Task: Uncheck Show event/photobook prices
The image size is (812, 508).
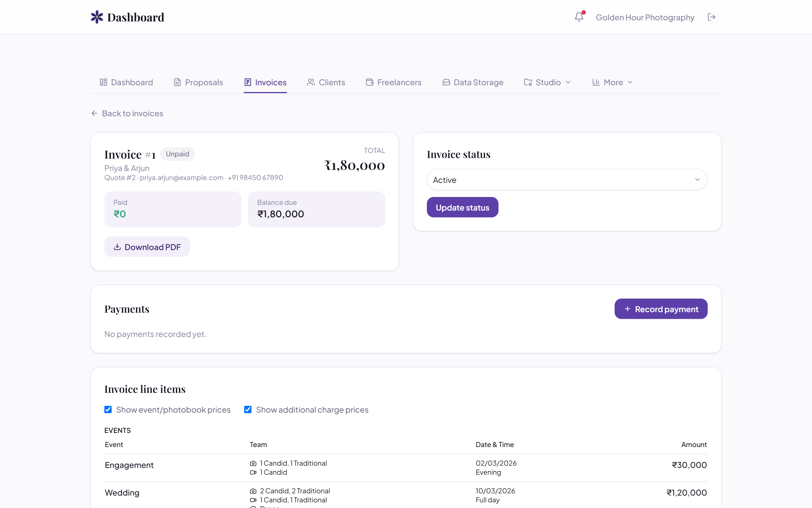Action: (108, 410)
